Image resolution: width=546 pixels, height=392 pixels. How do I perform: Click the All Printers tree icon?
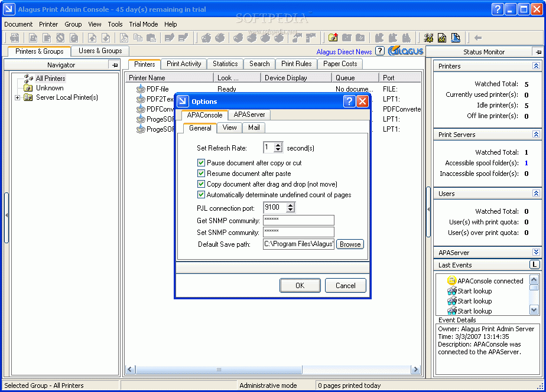[28, 79]
